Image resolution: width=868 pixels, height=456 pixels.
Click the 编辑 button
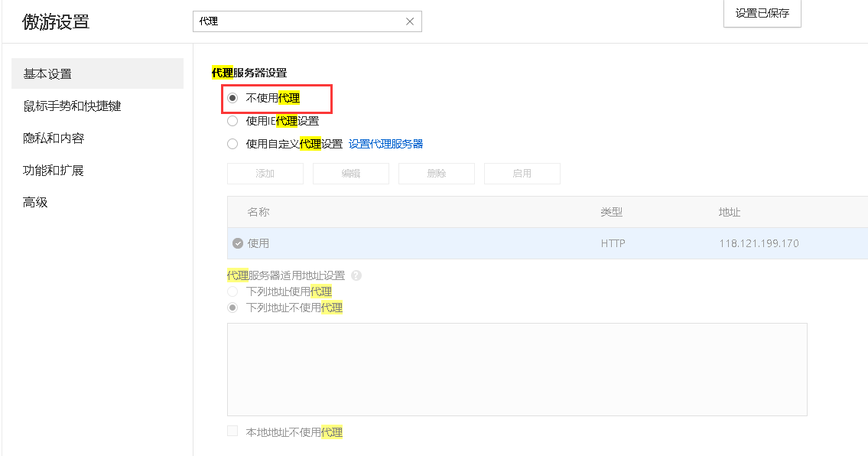click(x=351, y=174)
